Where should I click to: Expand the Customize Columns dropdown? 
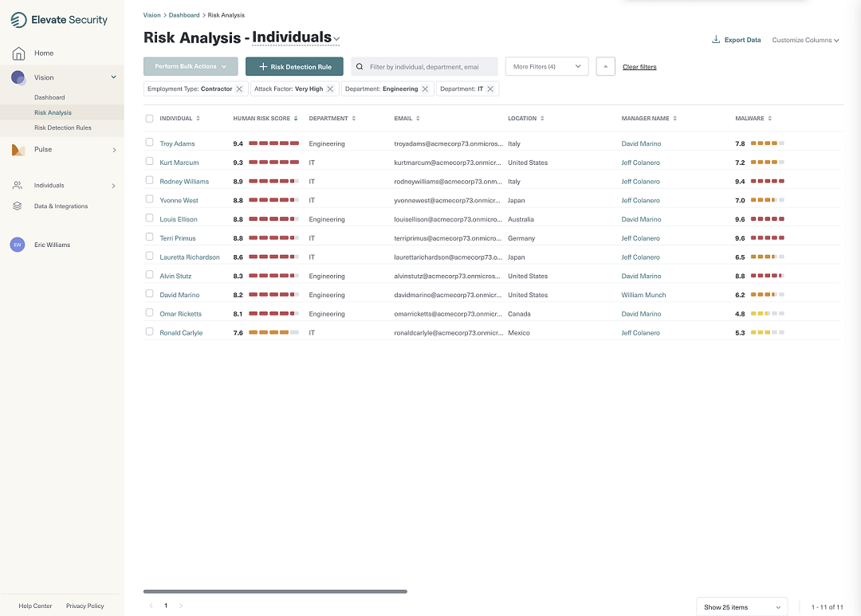pyautogui.click(x=805, y=40)
